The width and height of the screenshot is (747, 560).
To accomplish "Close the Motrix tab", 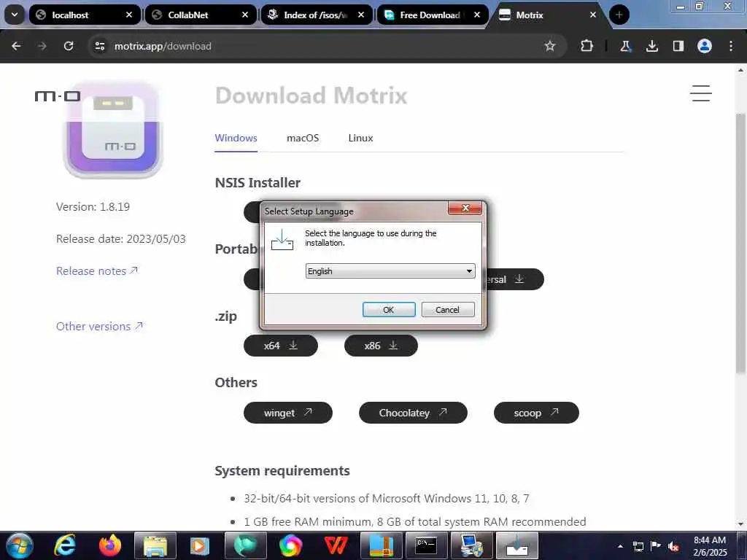I will (593, 15).
